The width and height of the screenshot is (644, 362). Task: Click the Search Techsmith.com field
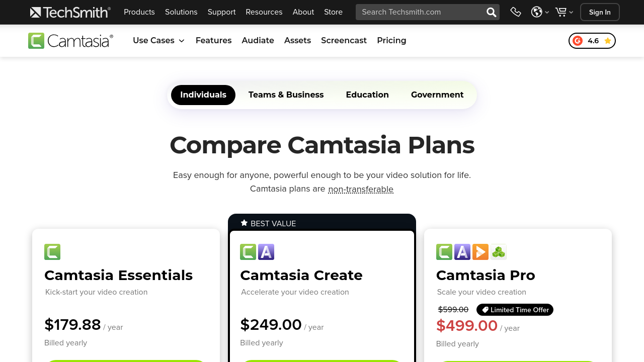tap(420, 12)
